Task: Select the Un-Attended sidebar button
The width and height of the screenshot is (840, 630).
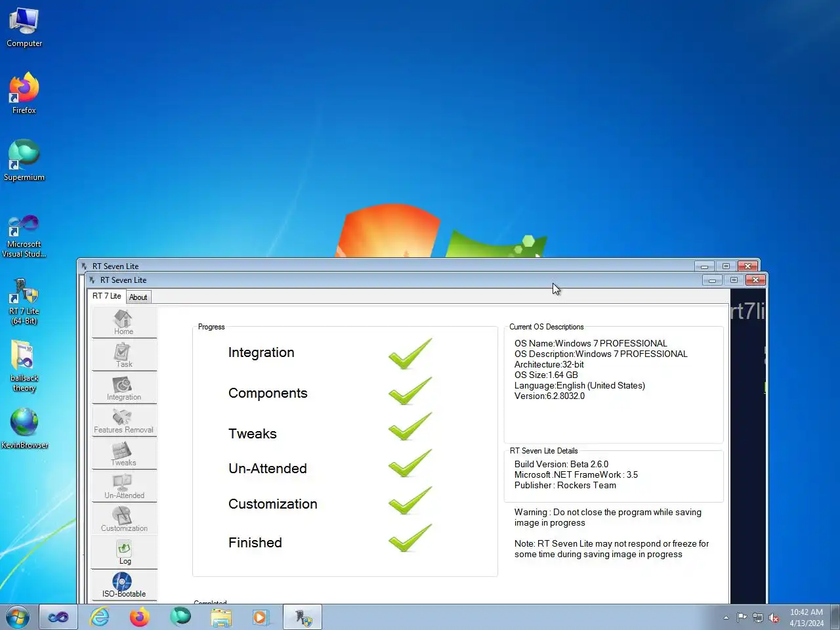Action: (124, 486)
